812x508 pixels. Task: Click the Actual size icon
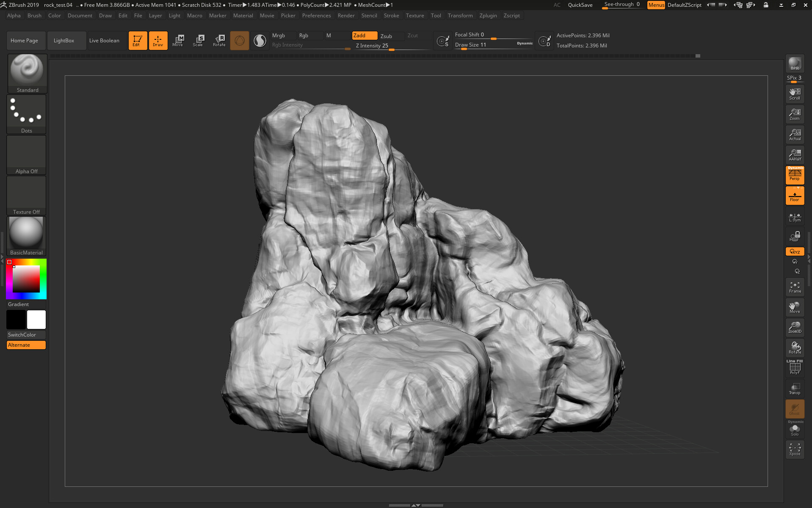tap(795, 135)
